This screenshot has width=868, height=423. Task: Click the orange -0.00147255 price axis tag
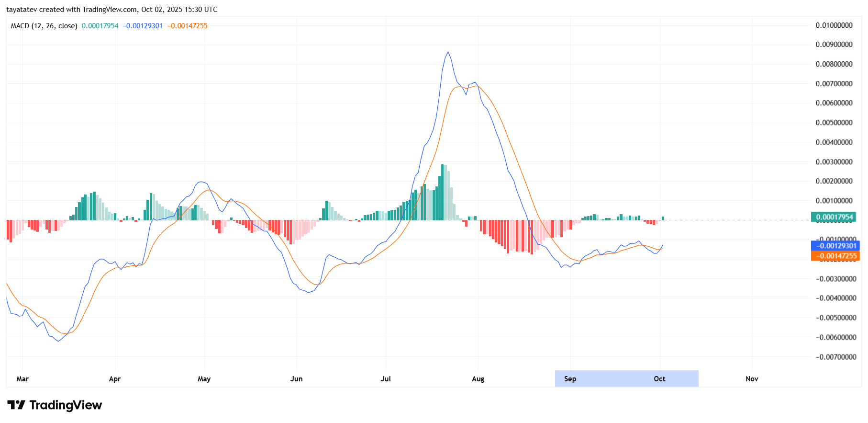835,256
